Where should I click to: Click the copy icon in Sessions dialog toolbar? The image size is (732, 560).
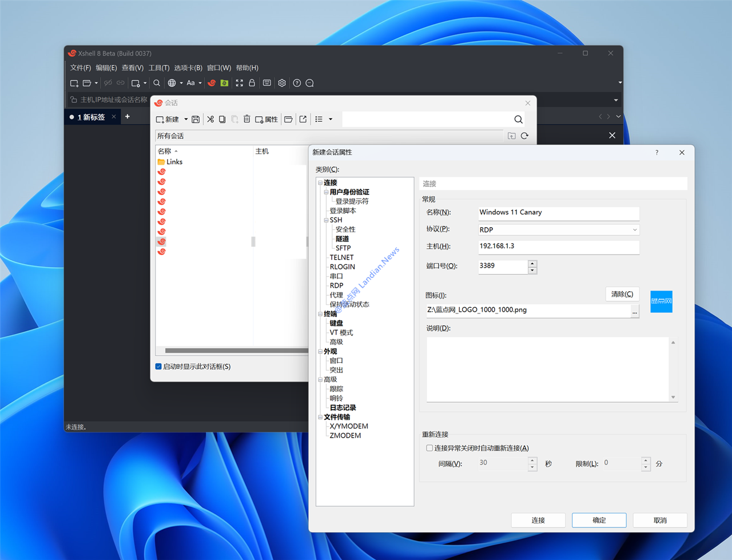tap(222, 119)
